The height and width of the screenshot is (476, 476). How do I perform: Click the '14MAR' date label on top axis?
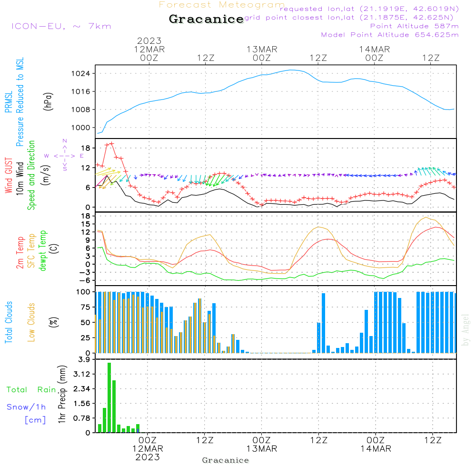375,49
